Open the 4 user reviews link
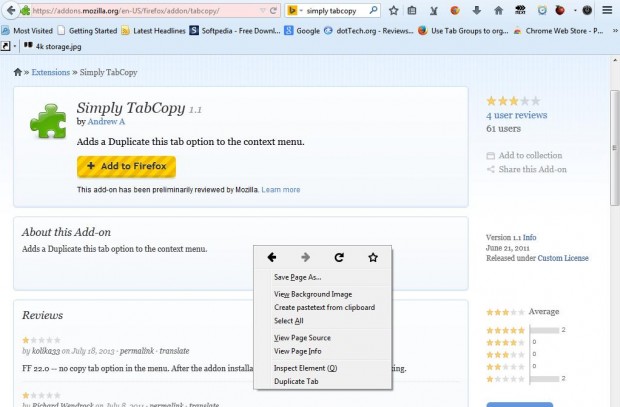The height and width of the screenshot is (407, 620). (x=516, y=115)
